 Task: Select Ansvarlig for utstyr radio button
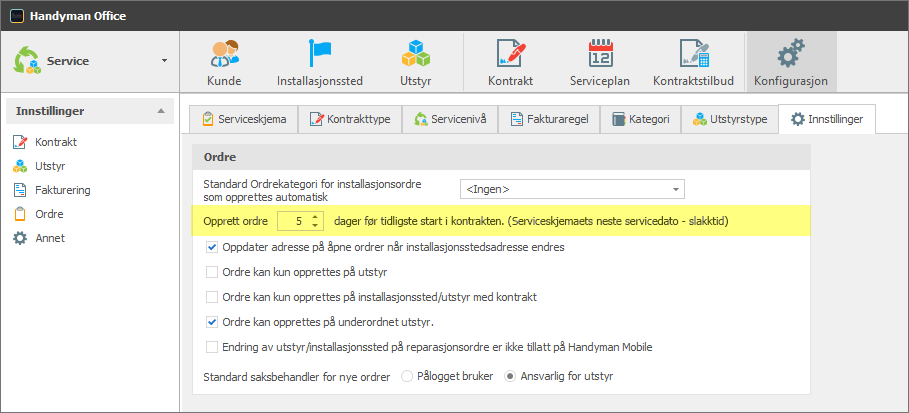tap(510, 376)
